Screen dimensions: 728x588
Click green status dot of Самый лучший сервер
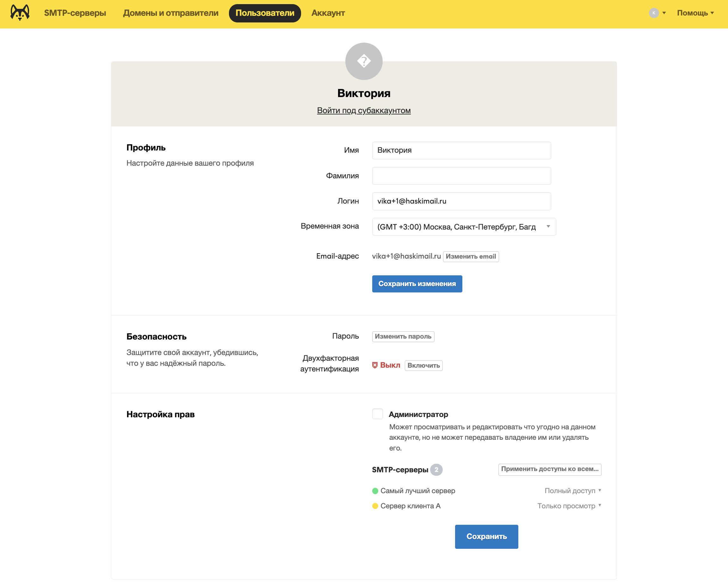375,491
